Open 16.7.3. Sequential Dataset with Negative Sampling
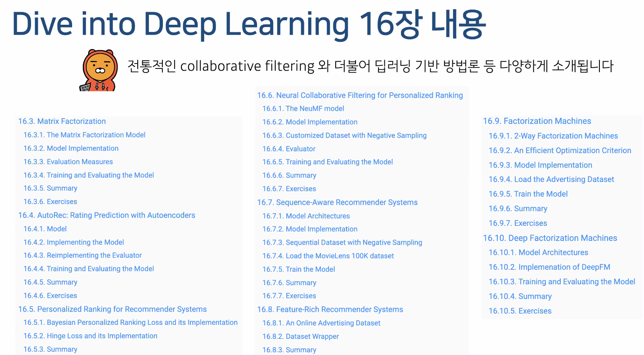The height and width of the screenshot is (355, 644). coord(342,243)
